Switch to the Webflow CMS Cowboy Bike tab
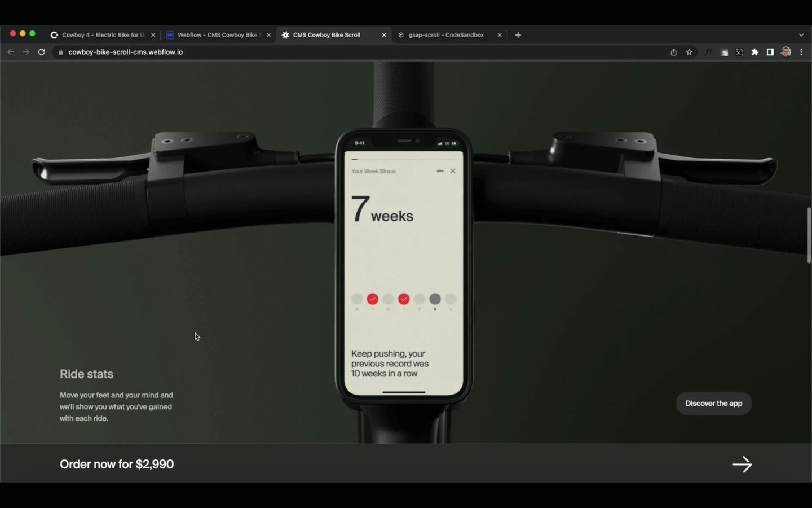 click(x=217, y=34)
